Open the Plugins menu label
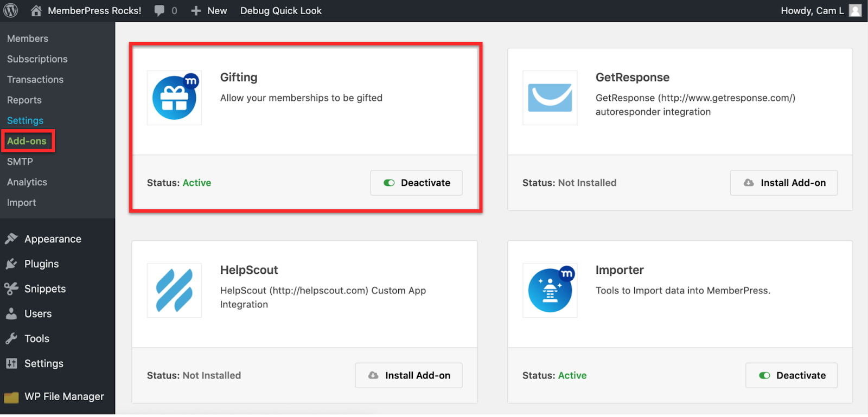Screen dimensions: 868x417 (42, 264)
